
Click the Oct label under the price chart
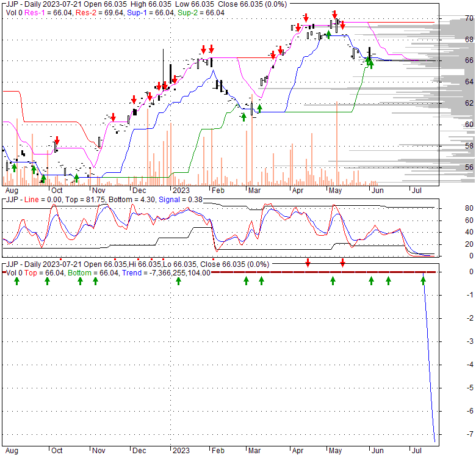[57, 191]
